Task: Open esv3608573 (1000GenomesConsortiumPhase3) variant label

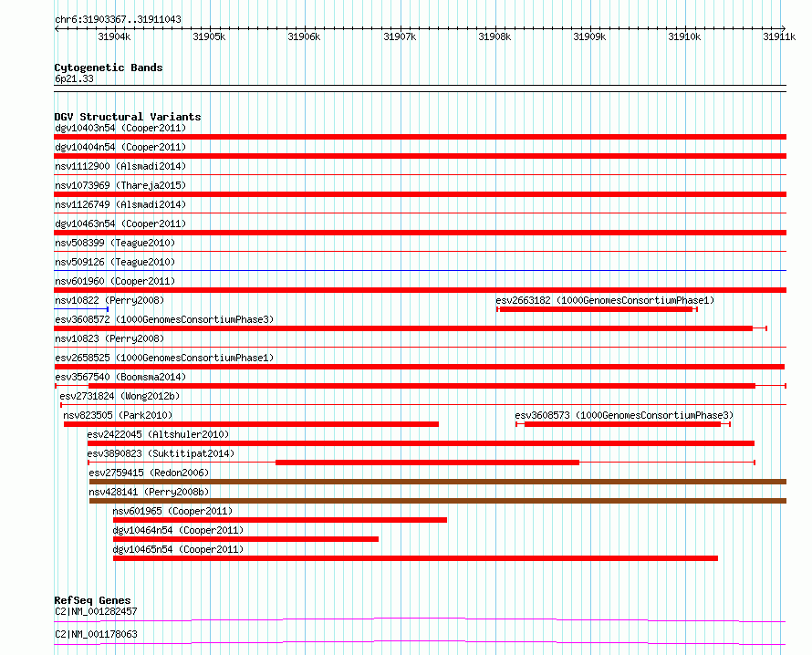Action: pos(624,415)
